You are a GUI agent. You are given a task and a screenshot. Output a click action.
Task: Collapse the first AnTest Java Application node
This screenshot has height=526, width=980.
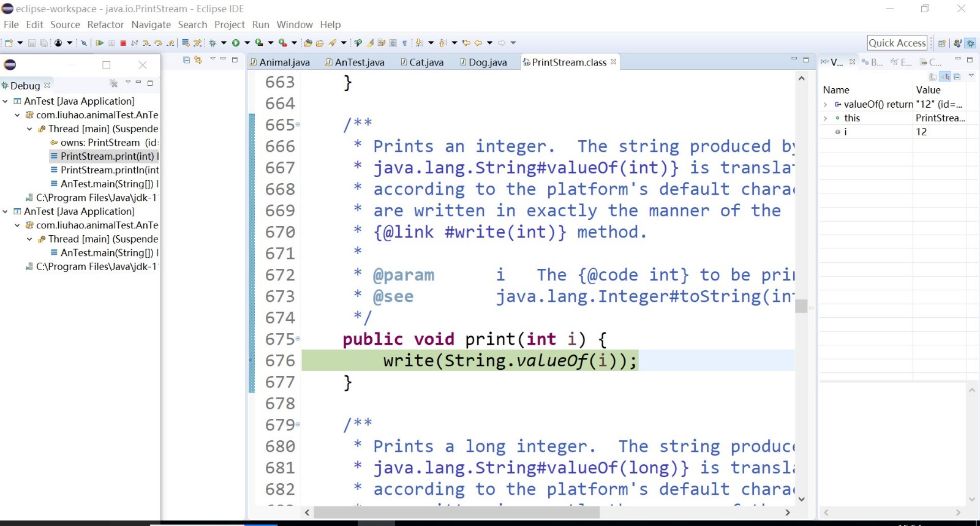point(5,101)
